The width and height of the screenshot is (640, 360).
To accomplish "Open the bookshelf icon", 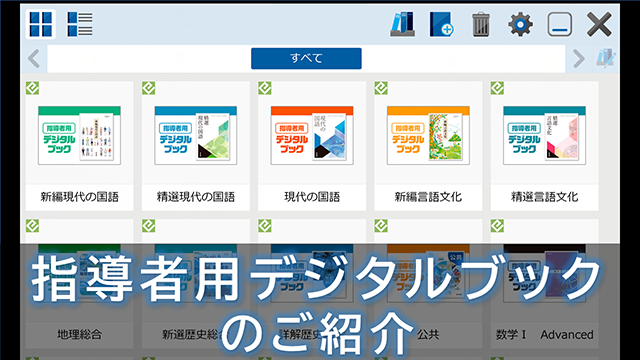I will click(x=402, y=24).
